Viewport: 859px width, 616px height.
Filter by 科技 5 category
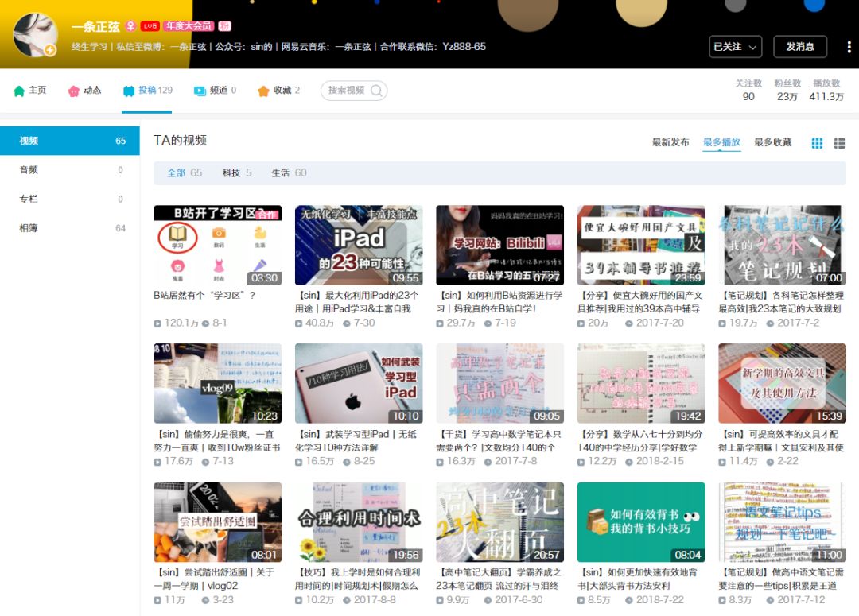[x=237, y=173]
